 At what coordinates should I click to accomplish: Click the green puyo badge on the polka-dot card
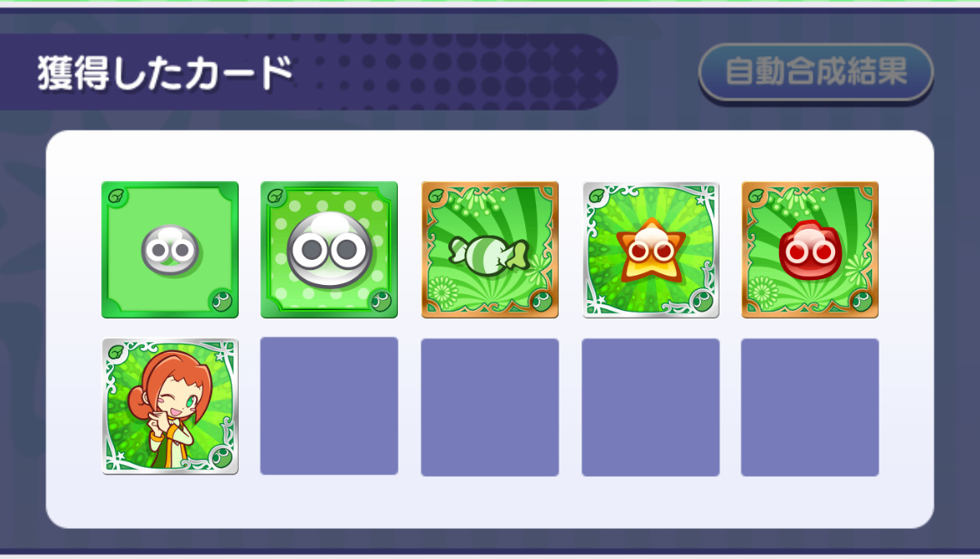point(381,302)
